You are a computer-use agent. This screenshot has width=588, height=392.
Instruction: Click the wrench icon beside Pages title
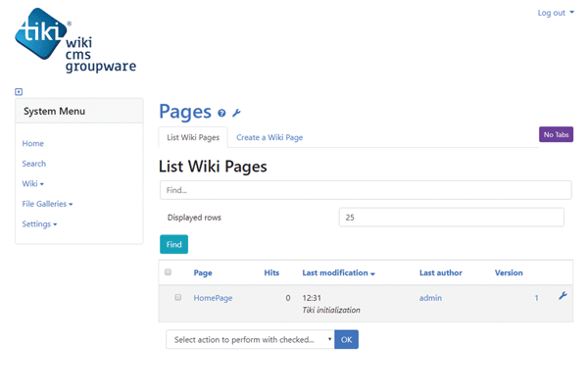236,114
